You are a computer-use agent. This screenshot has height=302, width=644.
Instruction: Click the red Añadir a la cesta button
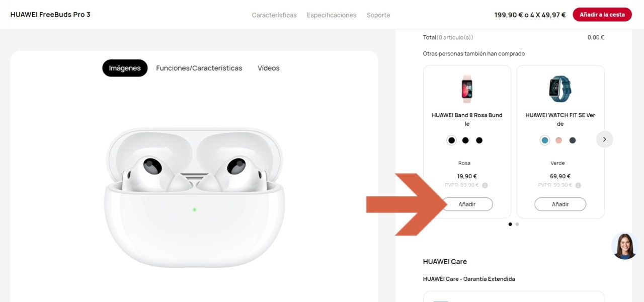[x=602, y=15]
